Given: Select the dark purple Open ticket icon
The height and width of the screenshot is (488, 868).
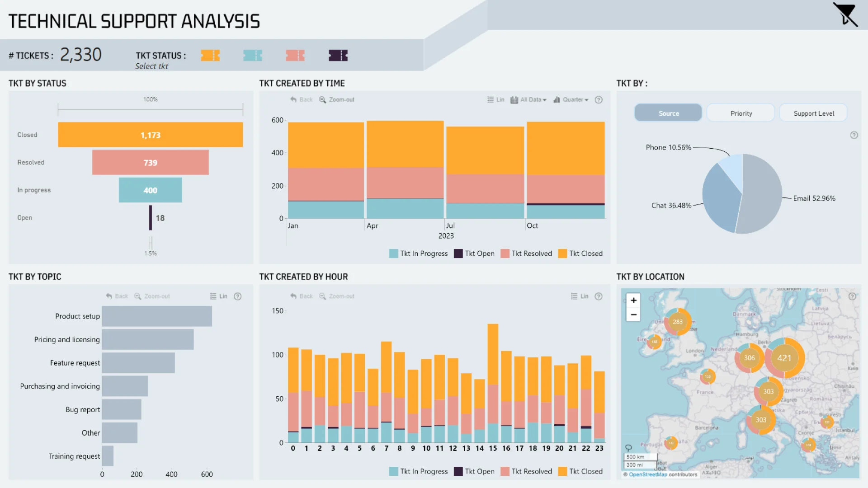Looking at the screenshot, I should click(338, 56).
